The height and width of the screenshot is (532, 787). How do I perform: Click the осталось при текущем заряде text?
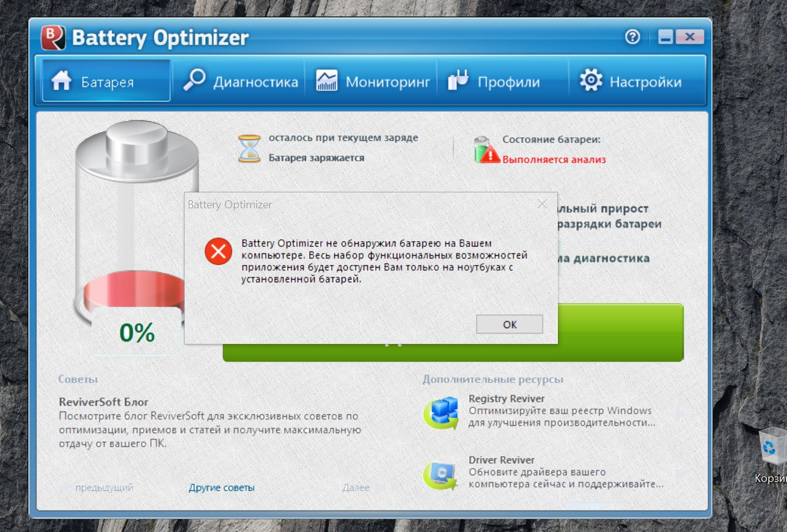(x=343, y=137)
